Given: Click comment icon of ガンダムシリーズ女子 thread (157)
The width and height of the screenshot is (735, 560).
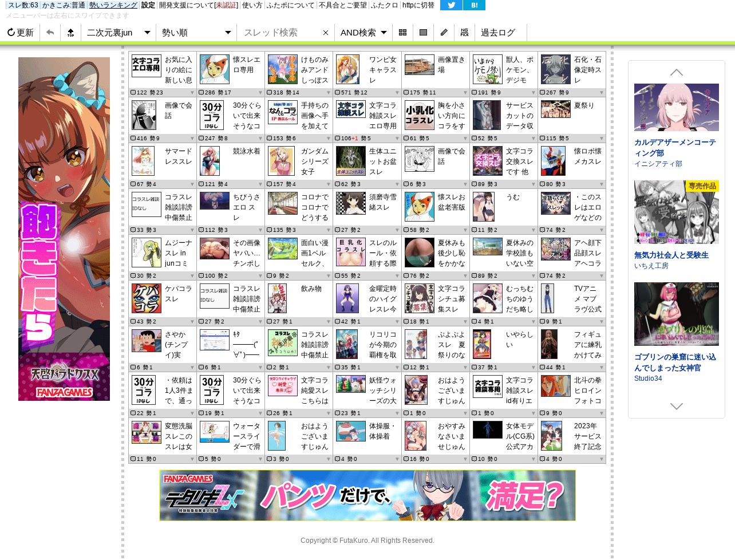Looking at the screenshot, I should click(x=270, y=184).
